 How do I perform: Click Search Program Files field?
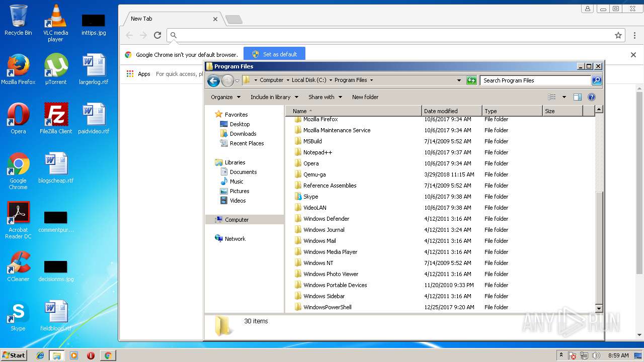535,80
